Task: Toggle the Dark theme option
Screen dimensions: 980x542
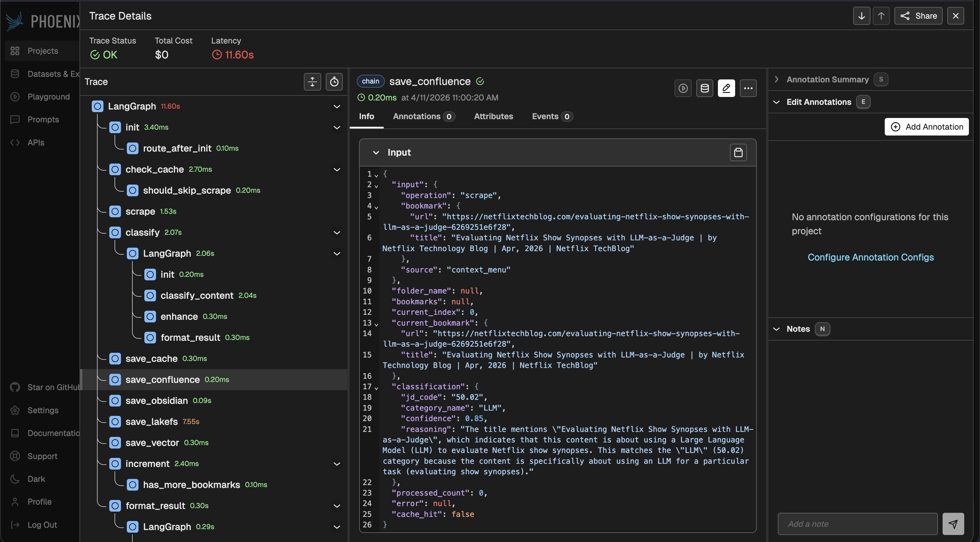Action: 36,479
